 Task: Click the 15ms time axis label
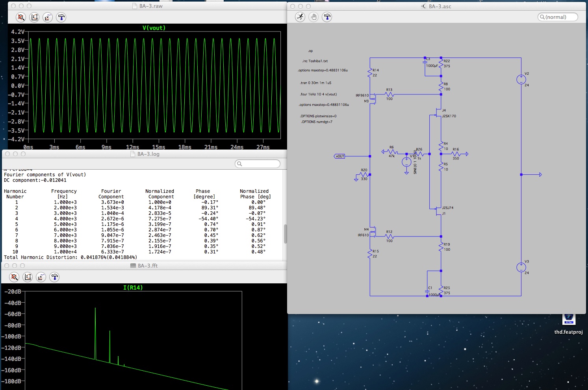pos(158,147)
